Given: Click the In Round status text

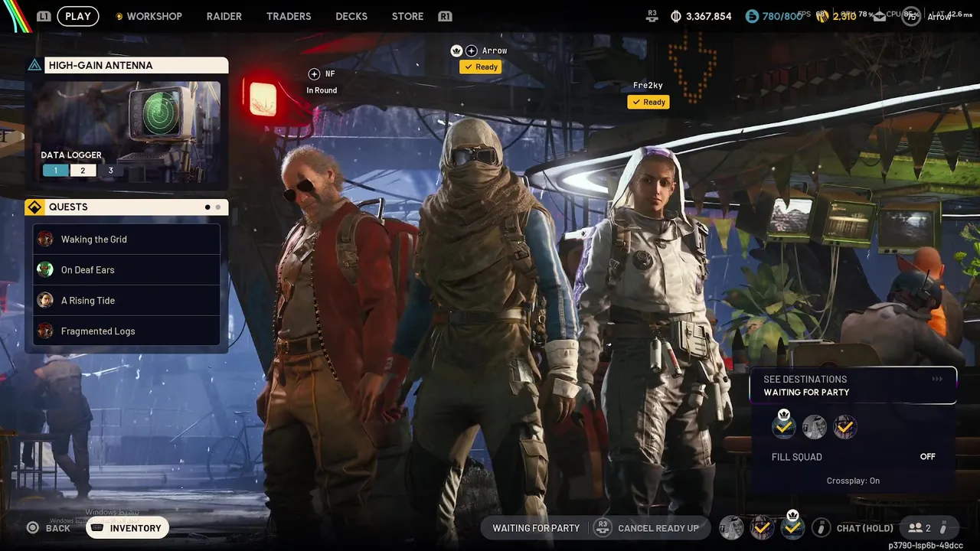Looking at the screenshot, I should [x=322, y=90].
